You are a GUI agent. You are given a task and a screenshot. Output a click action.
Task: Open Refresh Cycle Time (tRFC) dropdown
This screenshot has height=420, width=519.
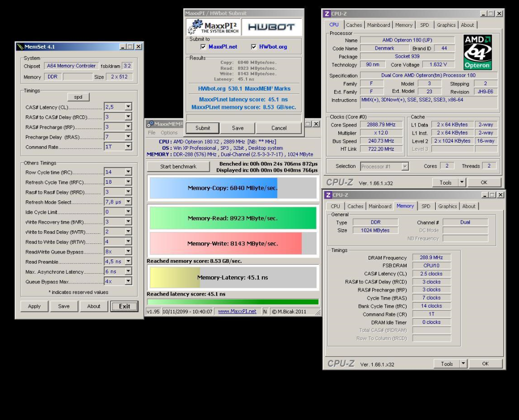(128, 182)
